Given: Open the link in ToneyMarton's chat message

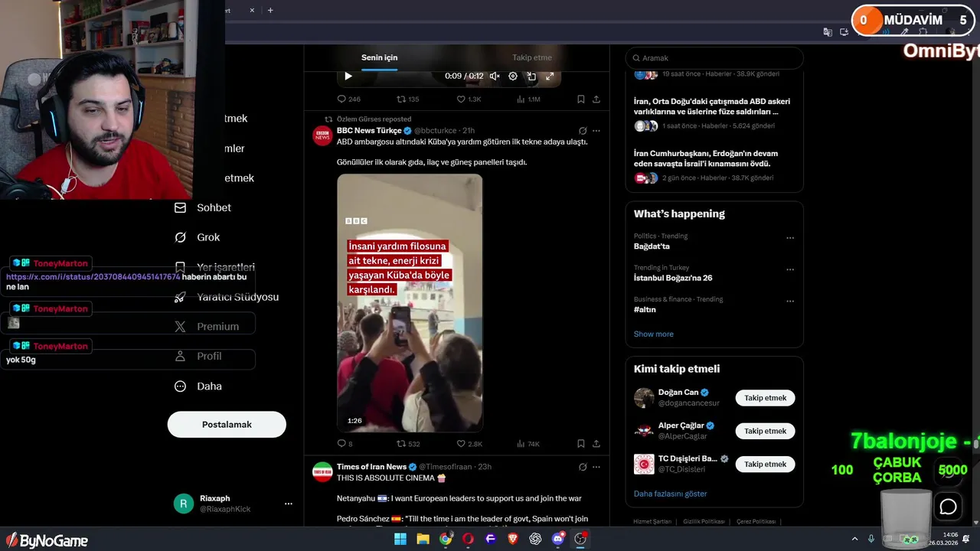Looking at the screenshot, I should click(93, 277).
